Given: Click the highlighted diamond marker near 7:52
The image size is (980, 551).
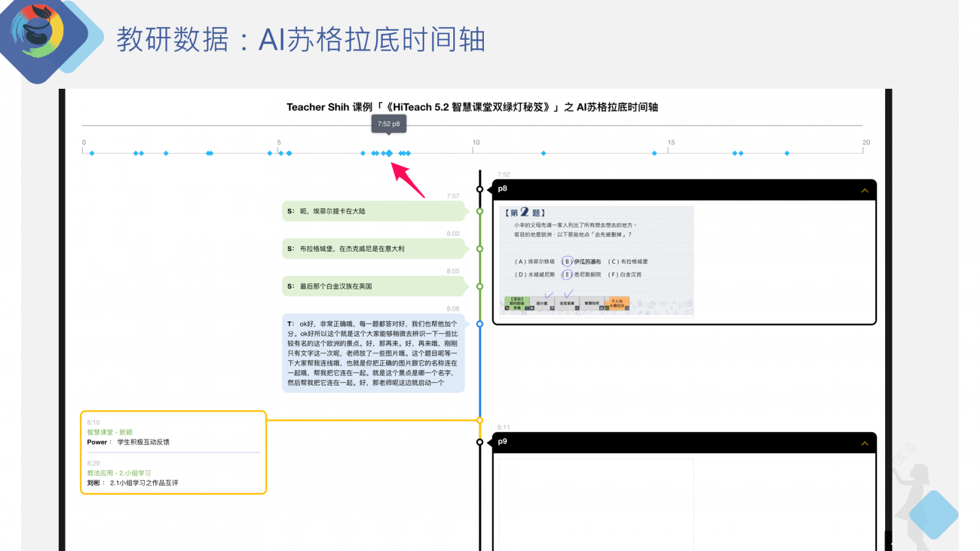Looking at the screenshot, I should (x=389, y=153).
